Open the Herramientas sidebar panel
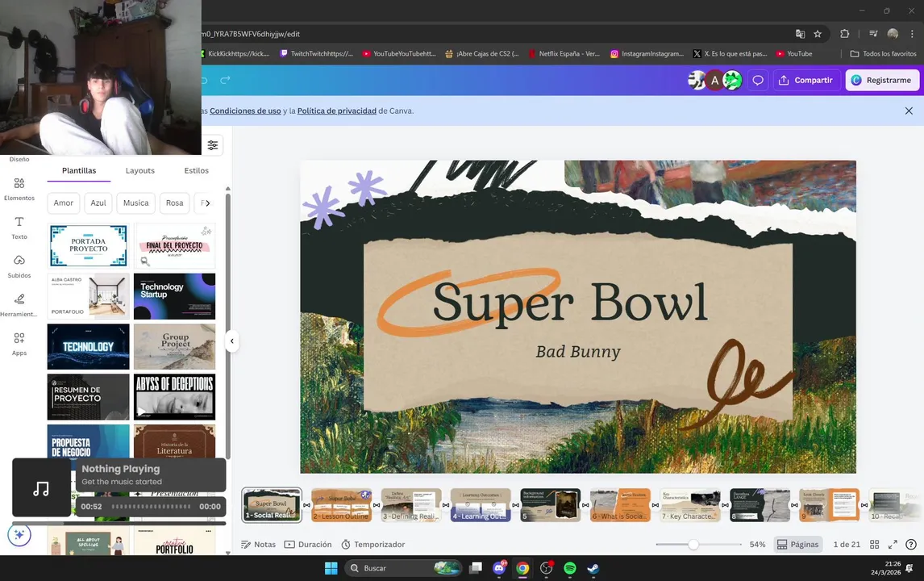This screenshot has width=924, height=581. point(19,305)
